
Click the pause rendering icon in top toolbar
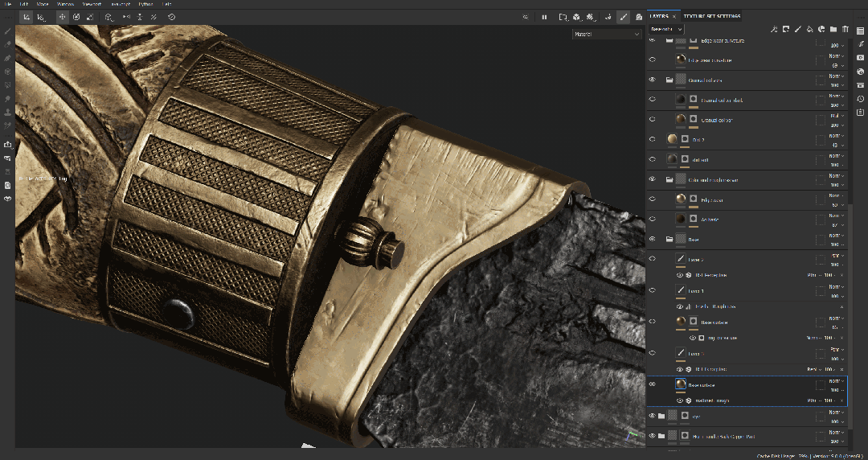tap(544, 17)
